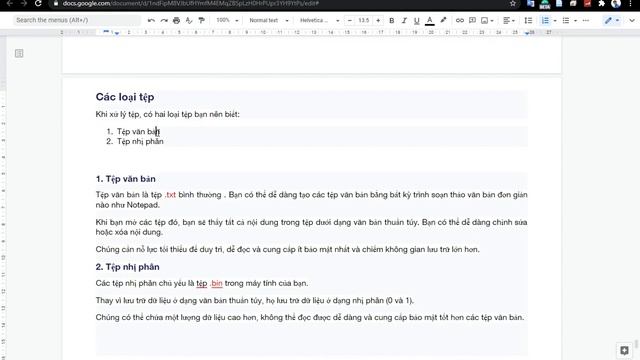
Task: Click the Search the menus field
Action: (x=77, y=20)
